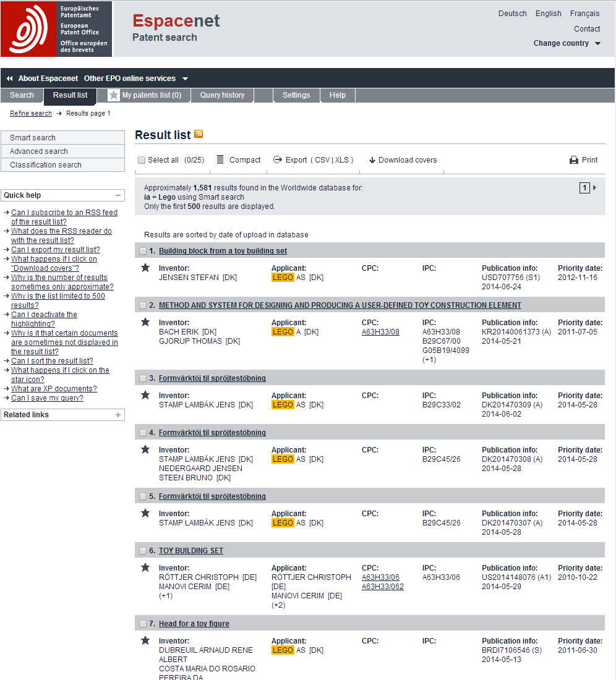Click Advanced search in the sidebar
This screenshot has width=616, height=680.
pos(39,151)
